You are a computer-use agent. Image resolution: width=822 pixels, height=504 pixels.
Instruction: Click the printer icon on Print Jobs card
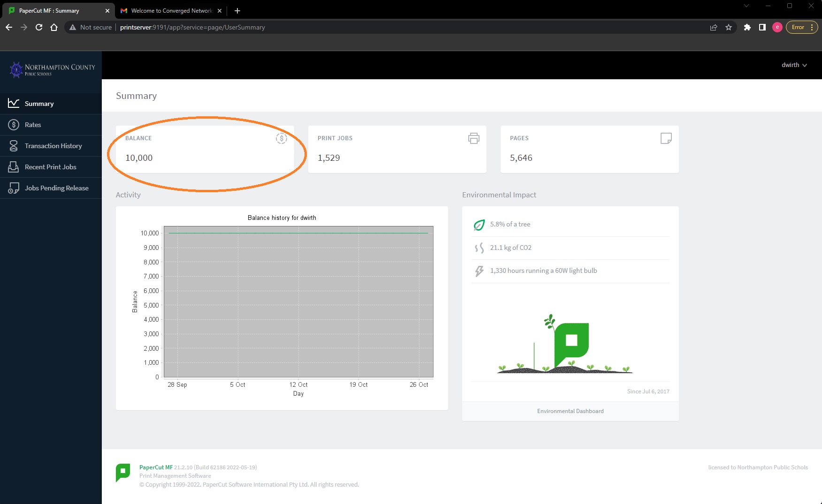pyautogui.click(x=474, y=138)
